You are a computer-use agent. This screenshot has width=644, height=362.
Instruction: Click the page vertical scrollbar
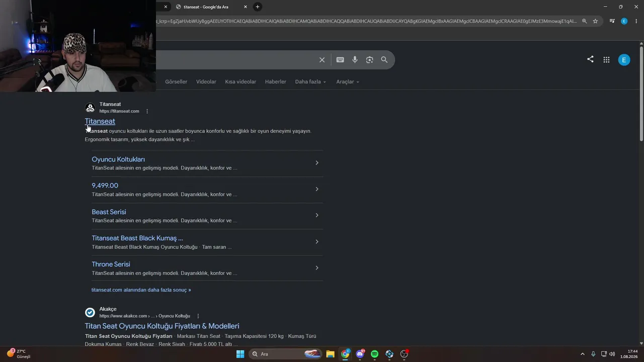click(x=641, y=94)
